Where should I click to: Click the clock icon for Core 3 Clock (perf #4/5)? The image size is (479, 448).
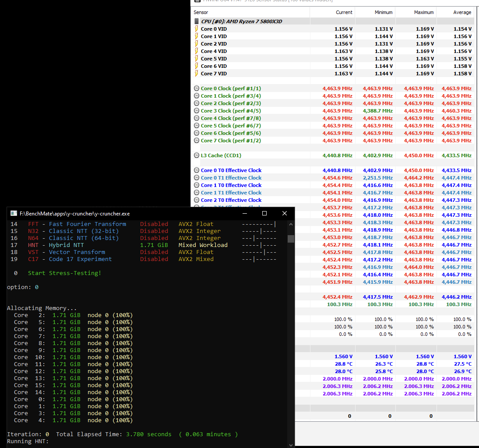[197, 111]
